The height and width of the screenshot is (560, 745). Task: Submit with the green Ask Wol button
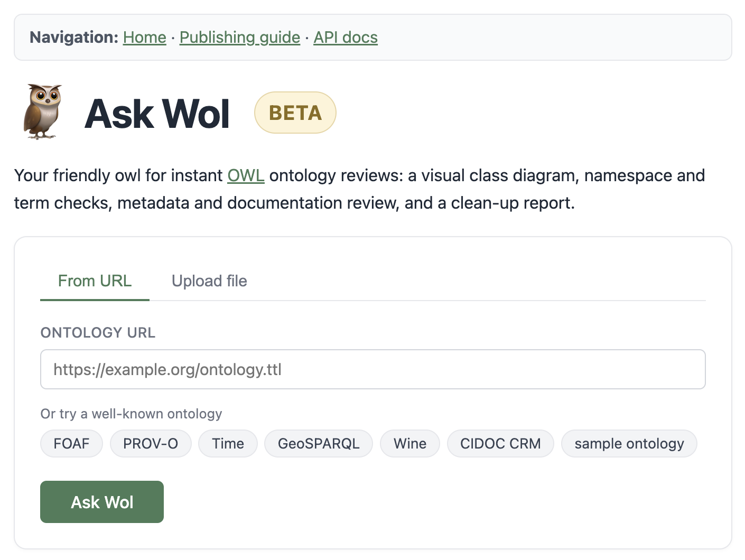tap(102, 502)
